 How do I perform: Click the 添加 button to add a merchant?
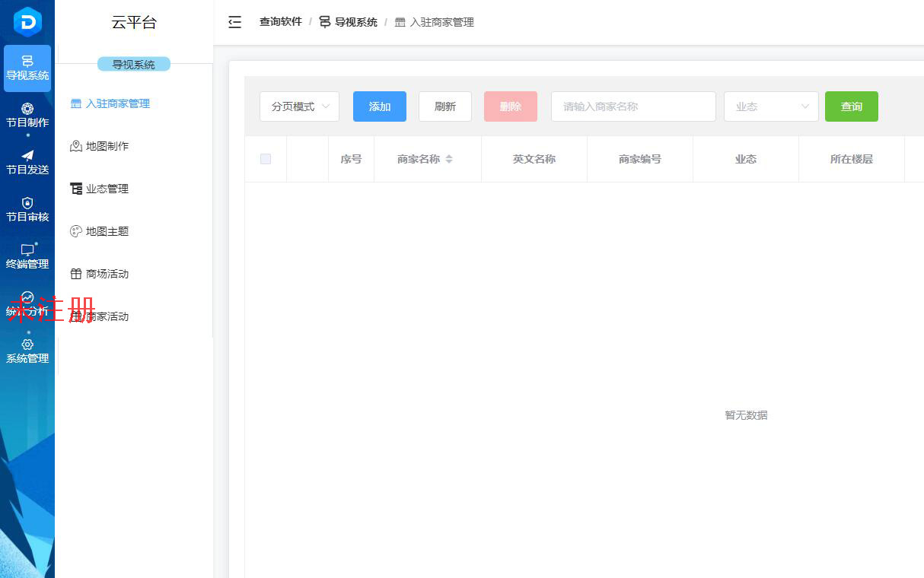(379, 106)
